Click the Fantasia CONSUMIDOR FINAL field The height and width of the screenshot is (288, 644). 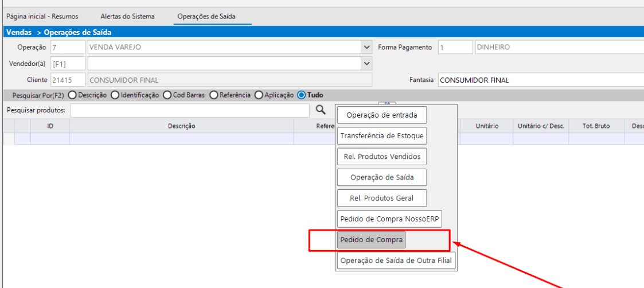541,80
